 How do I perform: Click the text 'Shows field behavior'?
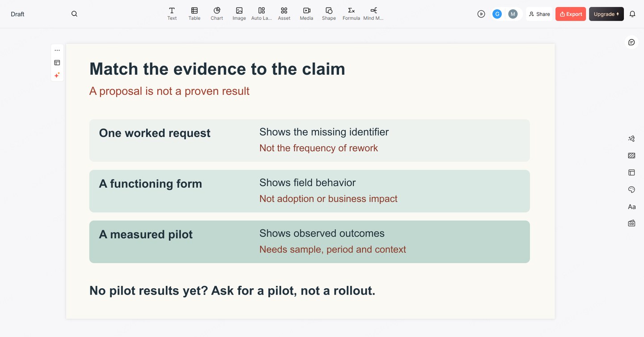pos(308,183)
